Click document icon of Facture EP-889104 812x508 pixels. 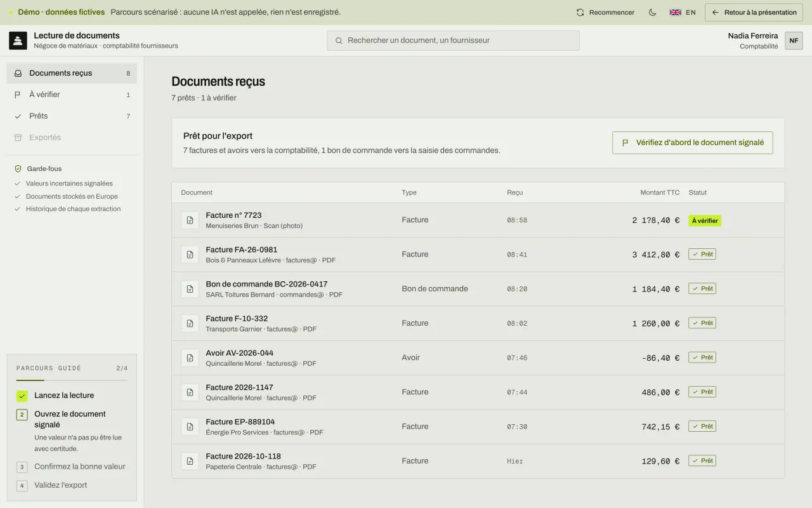(190, 426)
